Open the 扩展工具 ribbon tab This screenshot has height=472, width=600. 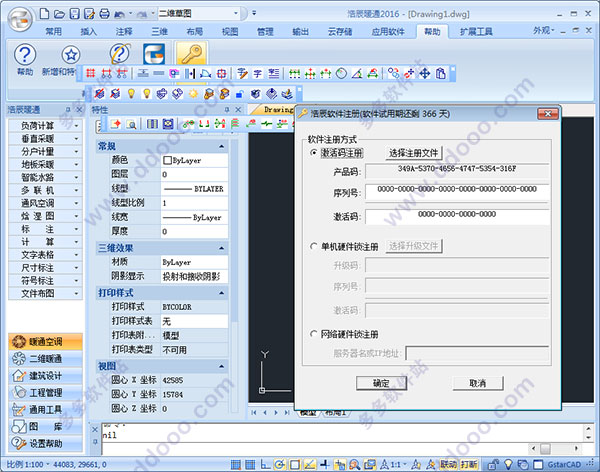click(x=476, y=31)
